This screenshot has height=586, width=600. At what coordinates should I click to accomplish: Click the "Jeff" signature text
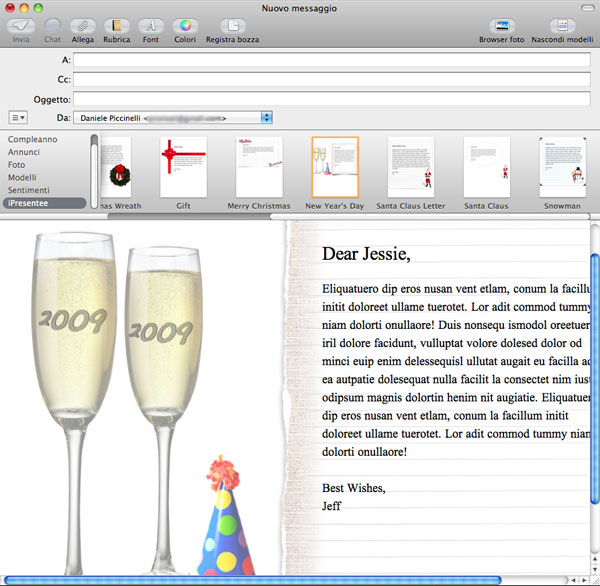pos(331,506)
